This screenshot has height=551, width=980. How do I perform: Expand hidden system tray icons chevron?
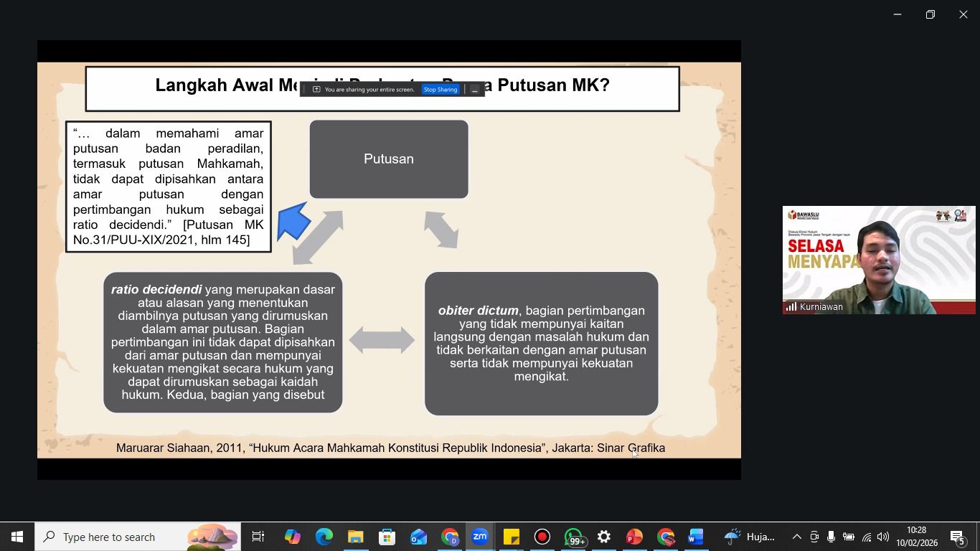(x=796, y=537)
